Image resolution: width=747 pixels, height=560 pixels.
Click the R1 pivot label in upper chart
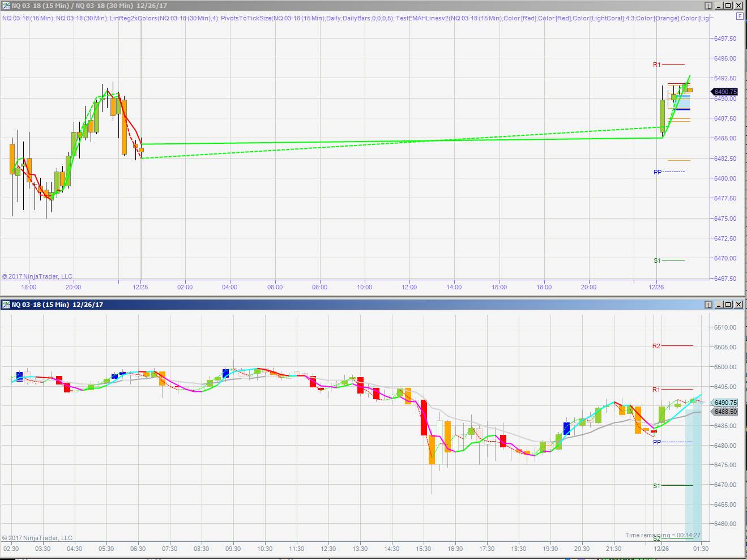pyautogui.click(x=656, y=65)
